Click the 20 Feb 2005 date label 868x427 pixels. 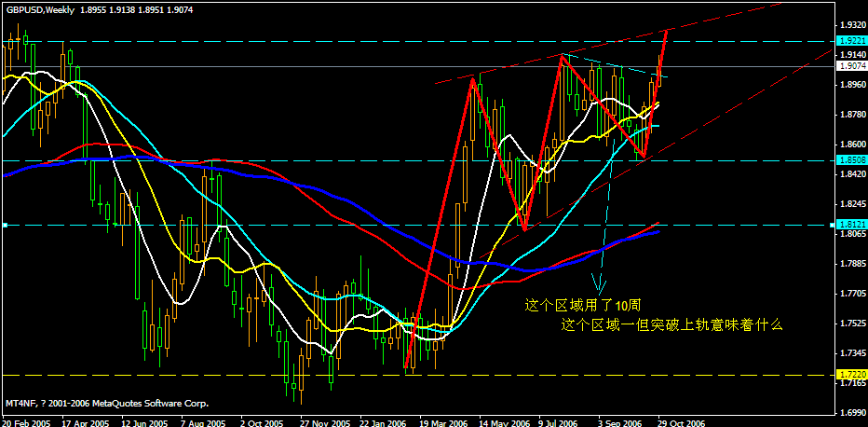[27, 423]
